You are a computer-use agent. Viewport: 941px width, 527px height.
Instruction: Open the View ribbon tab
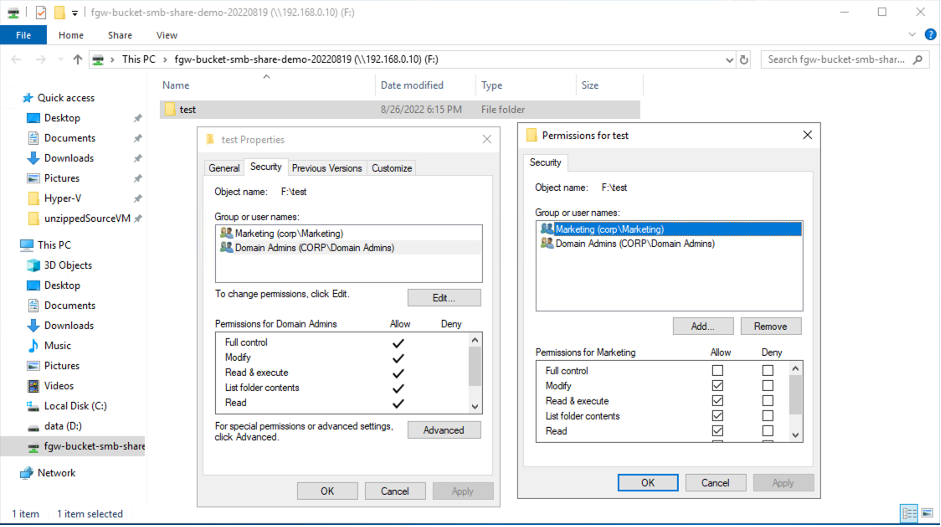(x=166, y=35)
